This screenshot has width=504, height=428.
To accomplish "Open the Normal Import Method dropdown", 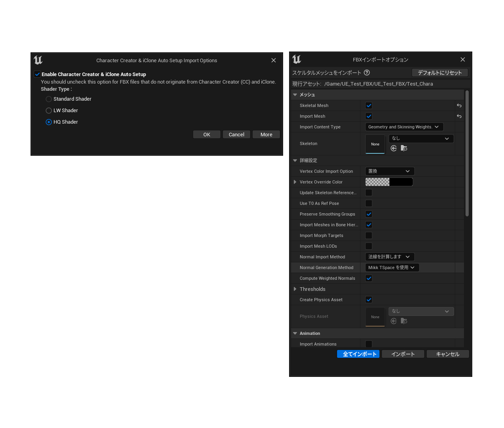I will click(389, 257).
